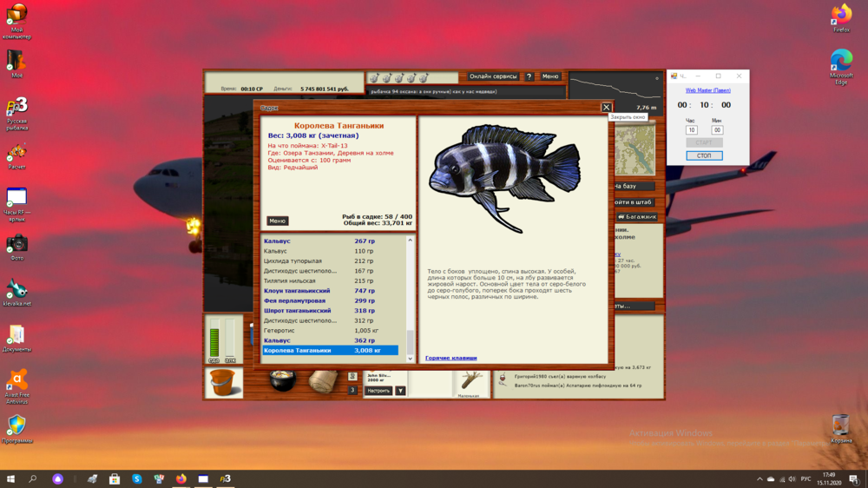868x488 pixels.
Task: Click the taskbar search magnifier
Action: coord(33,479)
